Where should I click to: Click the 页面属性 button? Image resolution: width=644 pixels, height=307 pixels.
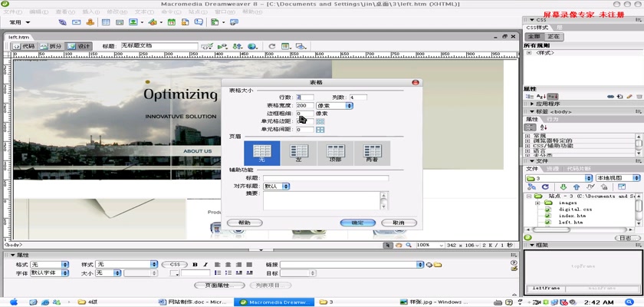[x=219, y=286]
